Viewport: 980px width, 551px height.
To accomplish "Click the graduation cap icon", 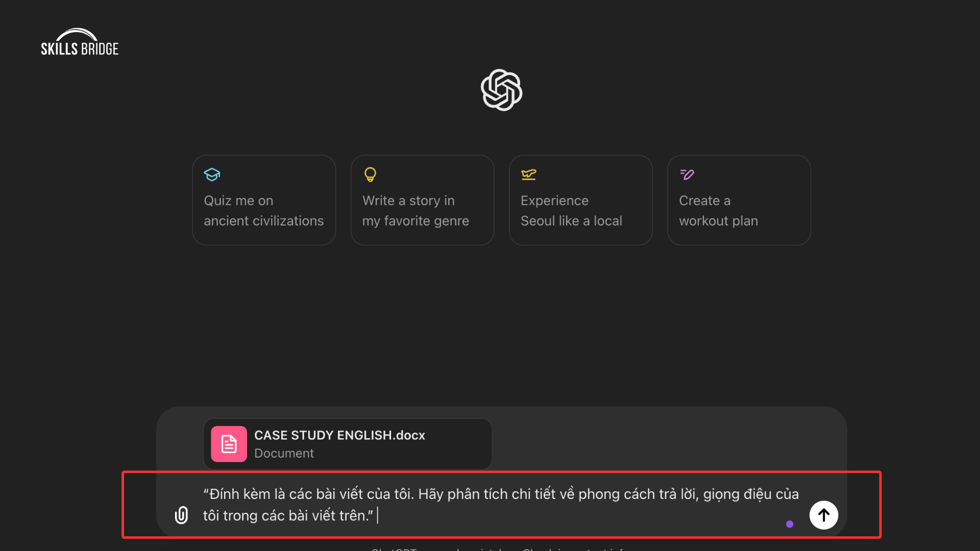I will tap(212, 174).
